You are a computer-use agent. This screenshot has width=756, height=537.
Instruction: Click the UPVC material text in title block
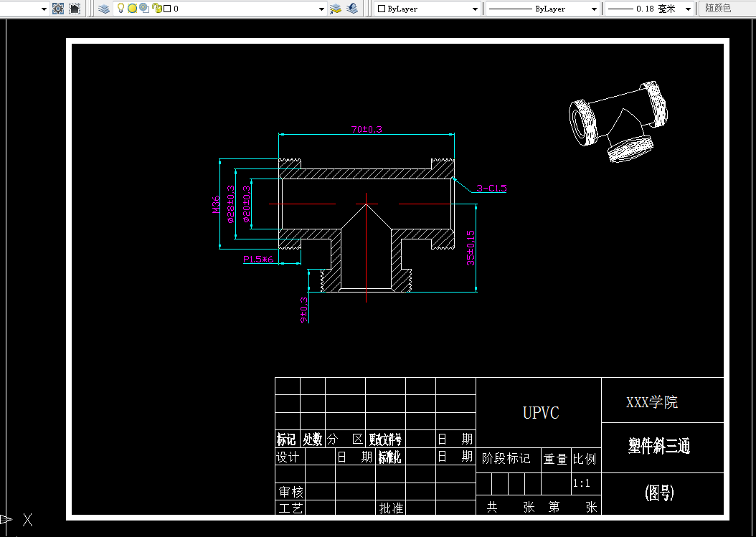click(541, 413)
